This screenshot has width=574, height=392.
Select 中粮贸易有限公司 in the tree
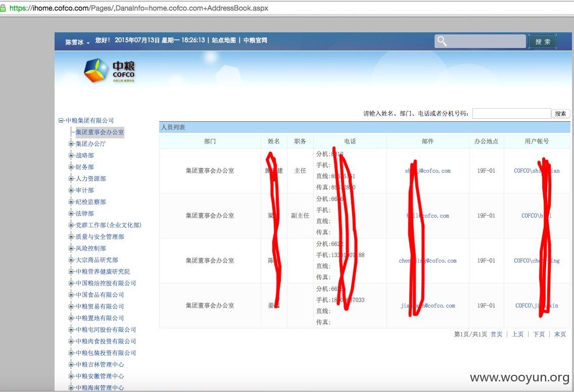click(100, 306)
